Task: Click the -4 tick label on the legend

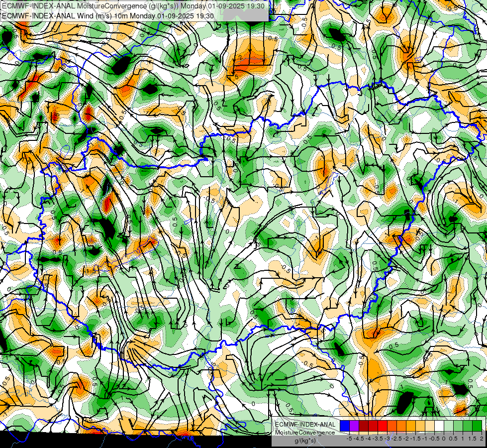Action: (x=368, y=439)
